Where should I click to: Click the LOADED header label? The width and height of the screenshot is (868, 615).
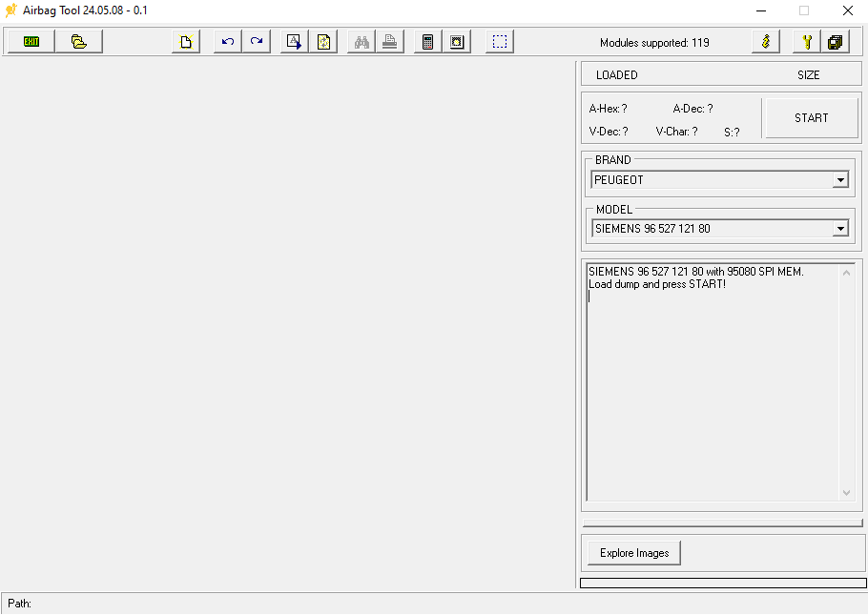pyautogui.click(x=617, y=75)
